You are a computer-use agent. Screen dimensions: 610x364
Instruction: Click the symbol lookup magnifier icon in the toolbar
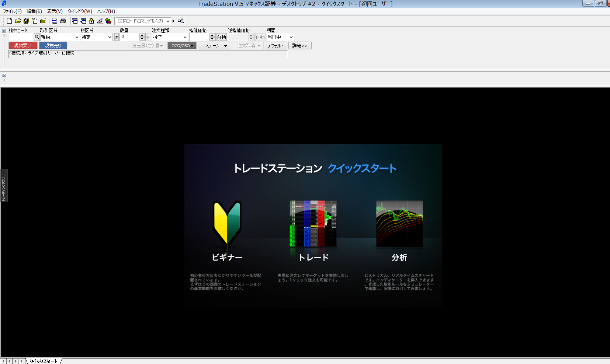click(x=181, y=21)
